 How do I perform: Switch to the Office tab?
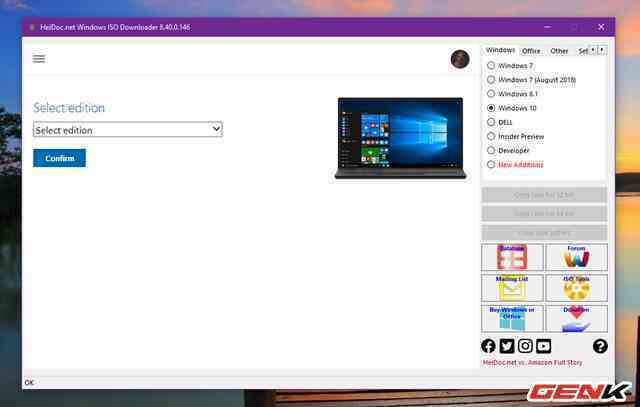(x=531, y=51)
